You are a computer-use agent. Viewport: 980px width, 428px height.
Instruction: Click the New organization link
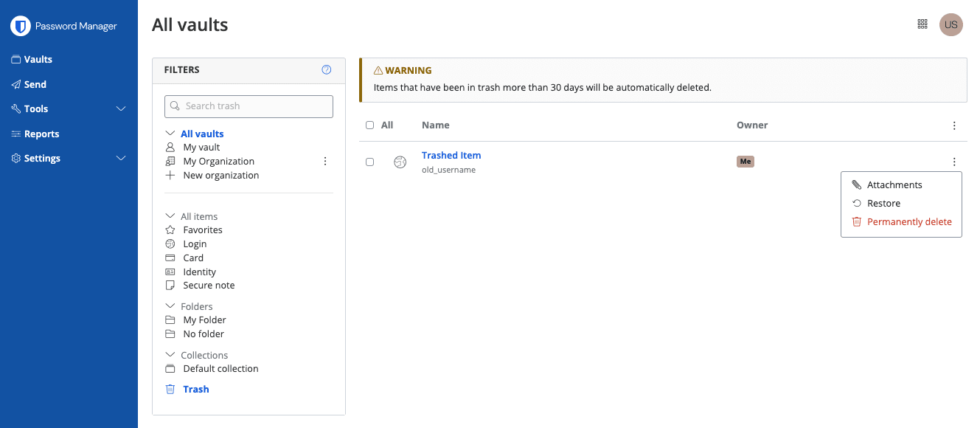pos(221,175)
